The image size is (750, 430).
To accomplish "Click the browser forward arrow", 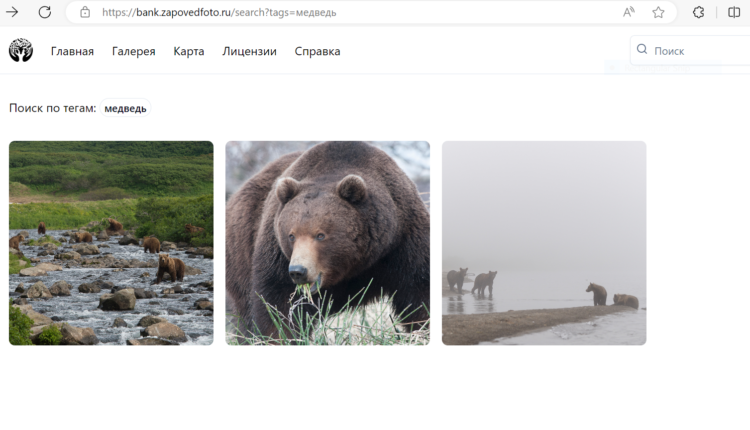I will [13, 12].
